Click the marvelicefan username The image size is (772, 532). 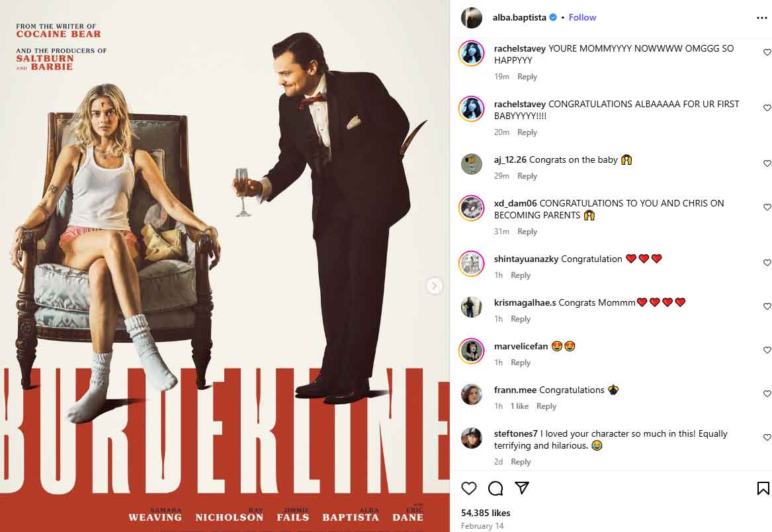click(x=520, y=345)
